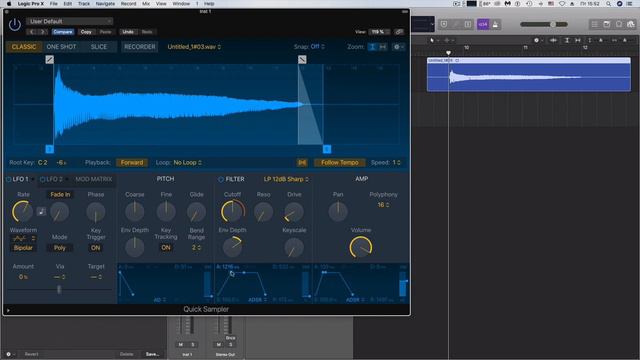
Task: Switch to RECORDER mode tab
Action: click(140, 47)
